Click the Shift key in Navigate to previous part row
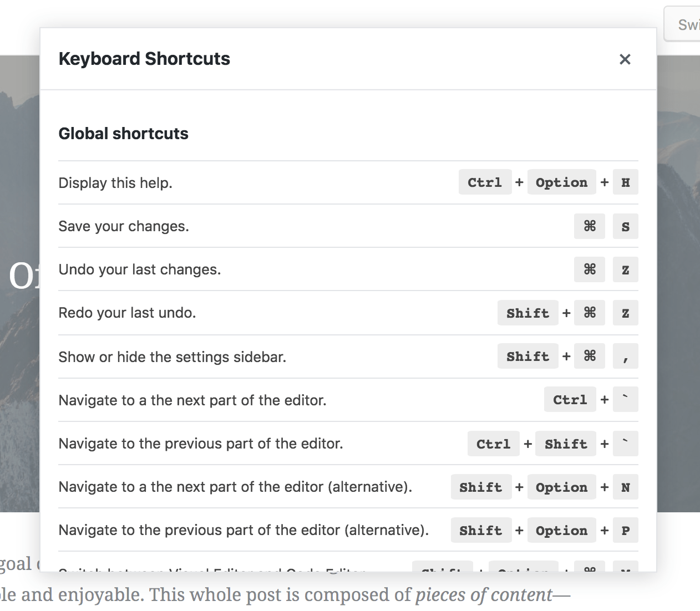This screenshot has height=611, width=700. point(565,444)
